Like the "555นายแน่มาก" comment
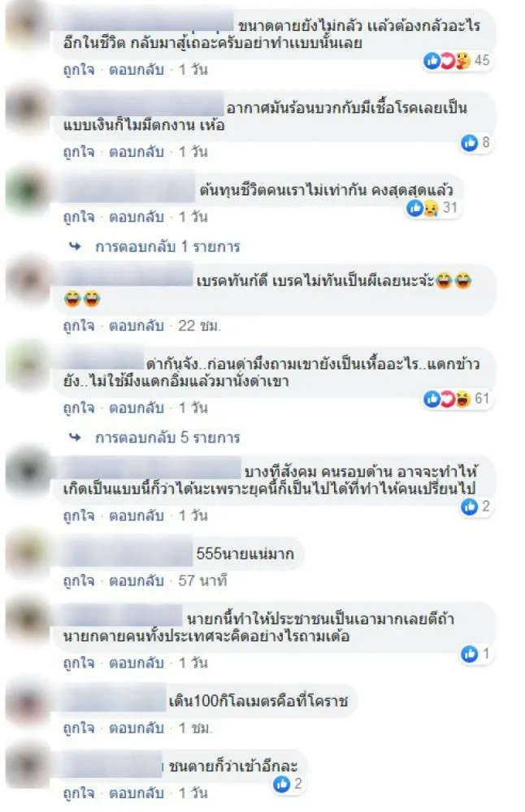The width and height of the screenshot is (525, 812). click(79, 581)
